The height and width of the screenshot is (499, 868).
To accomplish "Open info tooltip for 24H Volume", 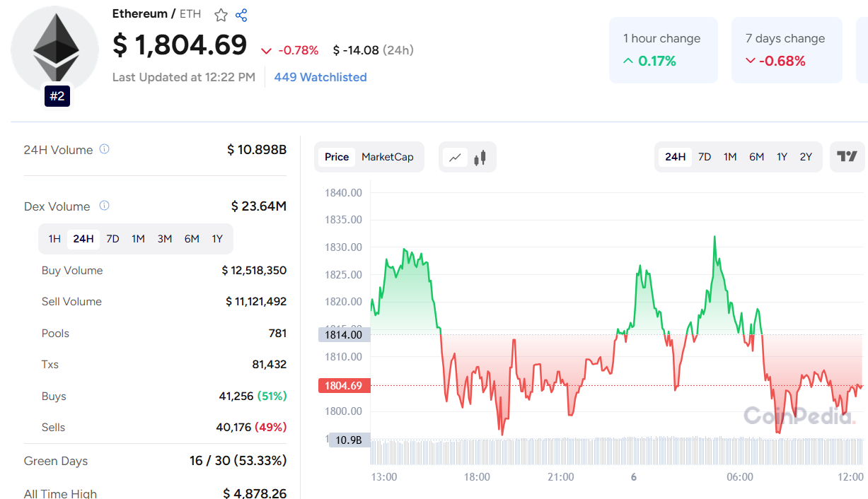I will [104, 149].
